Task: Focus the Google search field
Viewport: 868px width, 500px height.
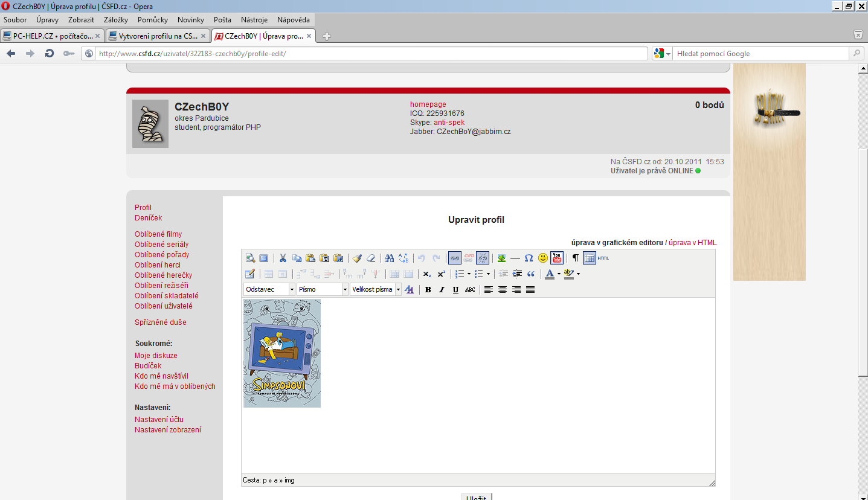Action: click(761, 54)
